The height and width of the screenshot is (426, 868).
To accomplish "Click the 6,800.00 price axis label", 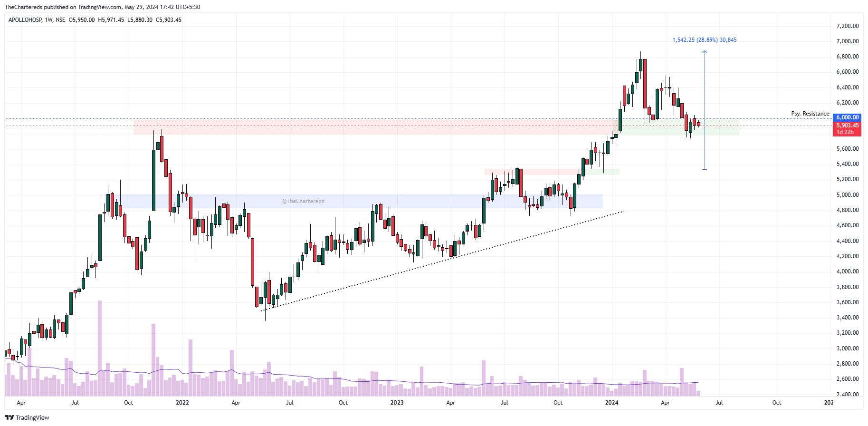I will click(x=848, y=57).
